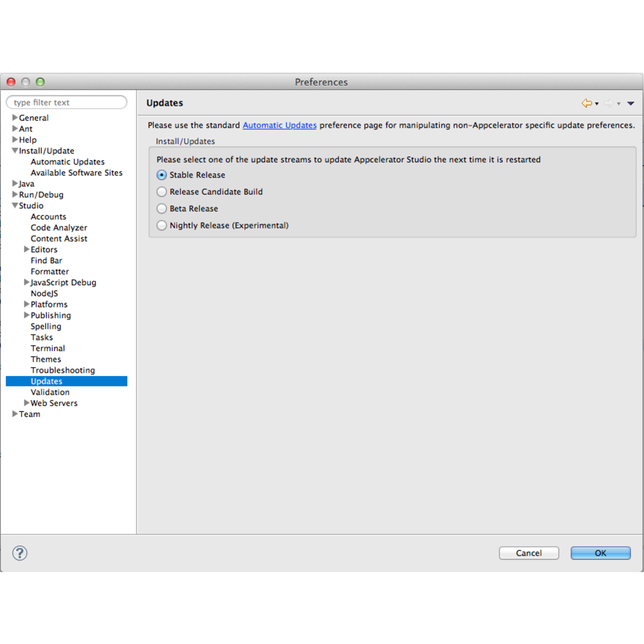This screenshot has height=644, width=644.
Task: Open the Automatic Updates hyperlink
Action: tap(280, 125)
